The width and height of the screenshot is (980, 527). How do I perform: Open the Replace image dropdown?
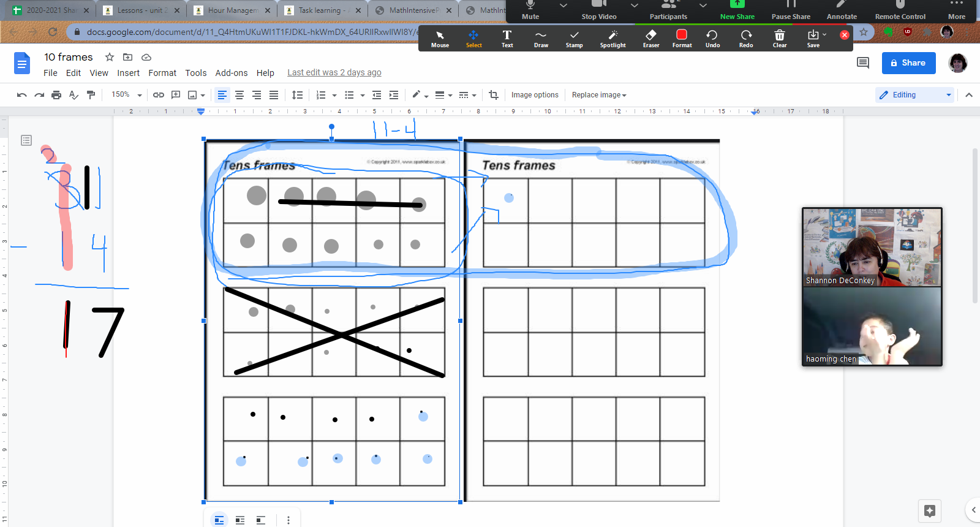(x=599, y=95)
